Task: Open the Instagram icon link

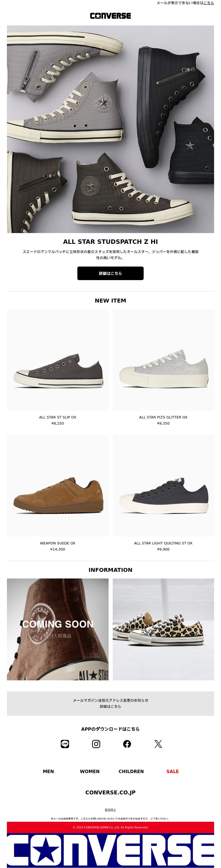Action: 96,744
